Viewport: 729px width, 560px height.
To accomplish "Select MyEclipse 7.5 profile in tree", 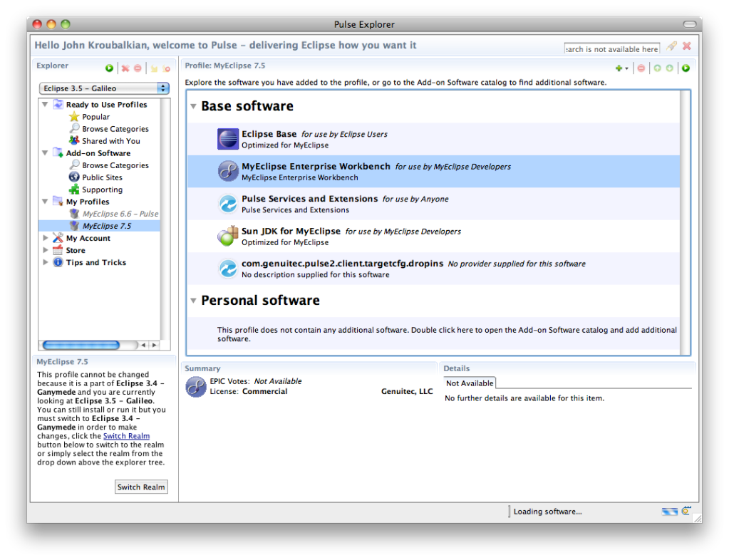I will click(107, 226).
